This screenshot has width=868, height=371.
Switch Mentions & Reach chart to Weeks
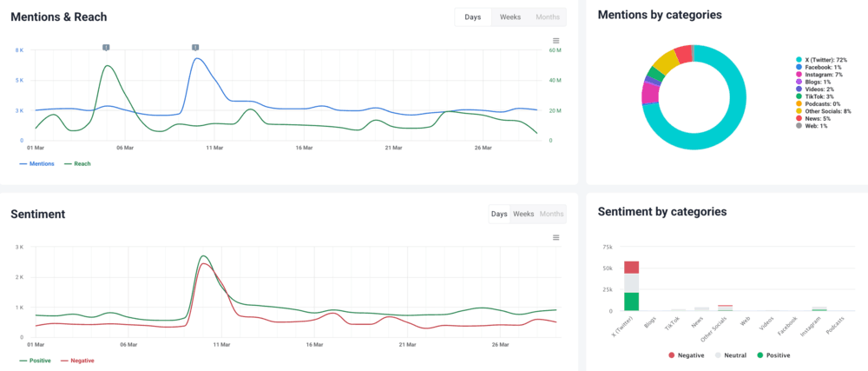pos(510,17)
